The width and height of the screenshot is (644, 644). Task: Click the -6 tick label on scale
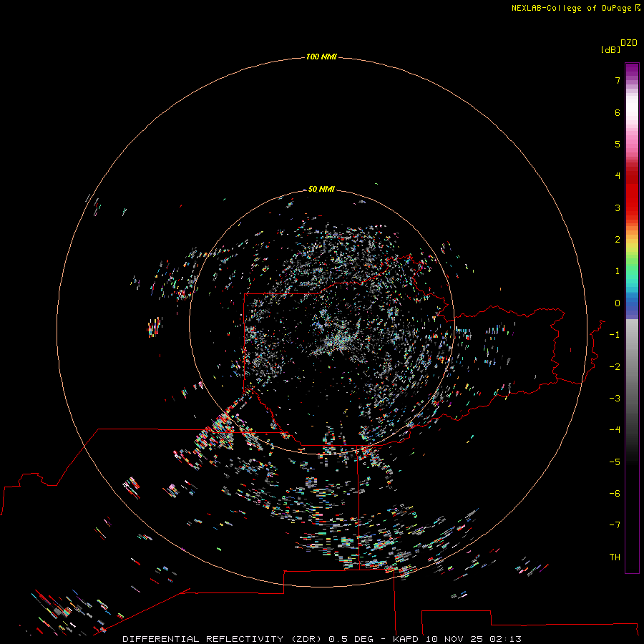click(x=615, y=494)
